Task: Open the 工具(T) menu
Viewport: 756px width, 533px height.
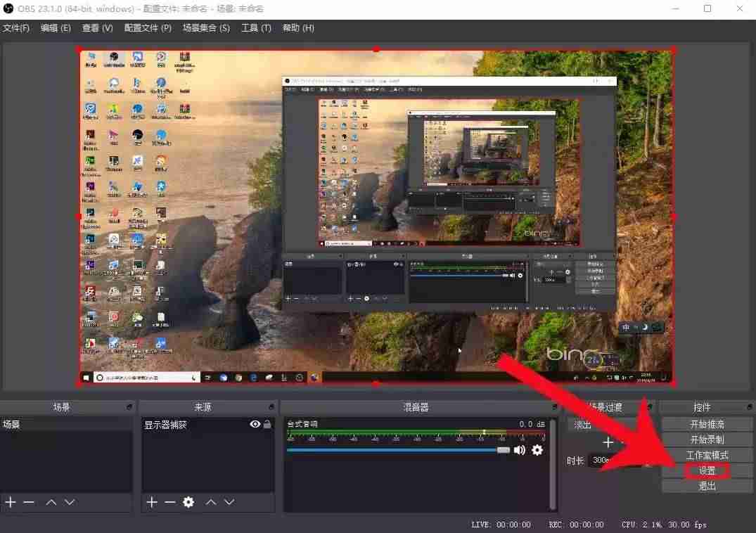Action: [256, 28]
